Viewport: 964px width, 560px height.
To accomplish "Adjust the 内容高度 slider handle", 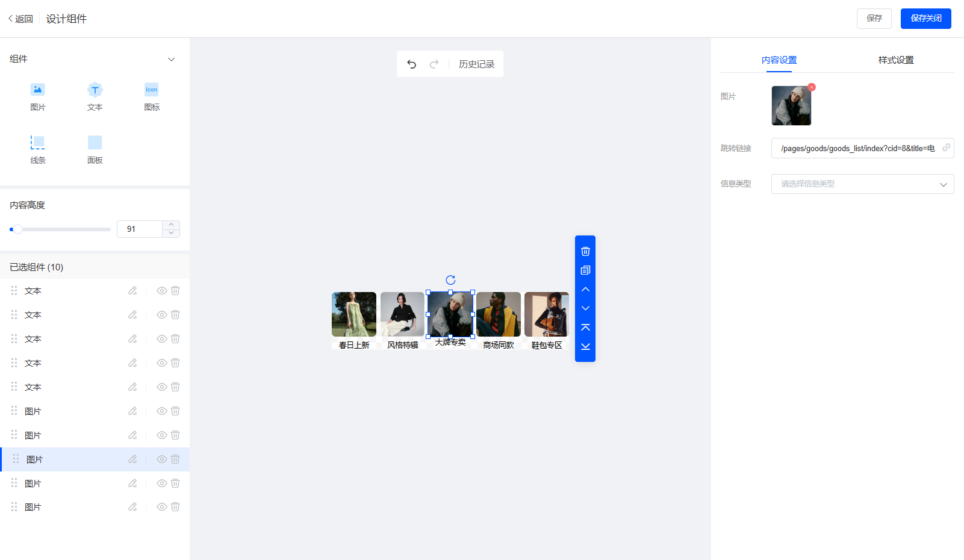I will click(x=17, y=229).
